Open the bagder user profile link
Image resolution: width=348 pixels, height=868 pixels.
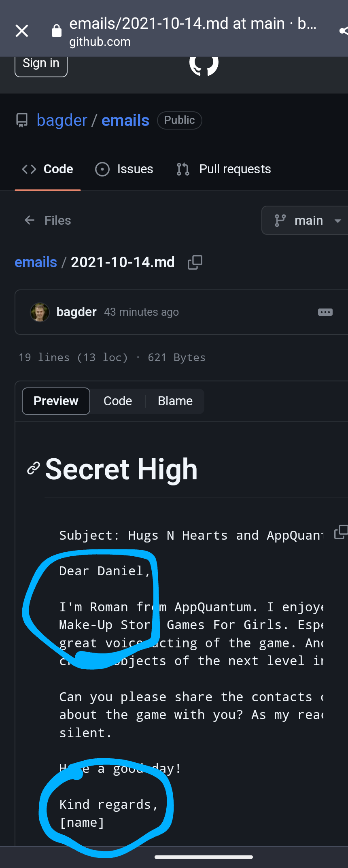(62, 120)
